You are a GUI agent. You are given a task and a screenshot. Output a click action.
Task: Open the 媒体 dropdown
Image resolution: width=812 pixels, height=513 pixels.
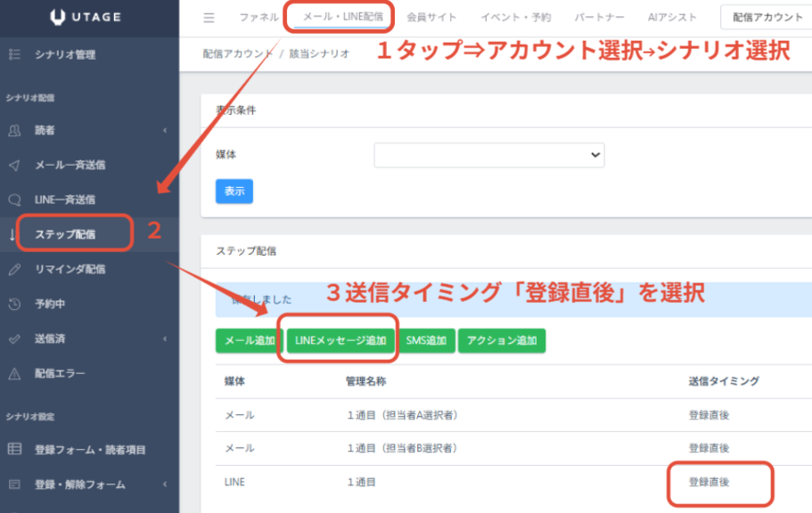488,155
